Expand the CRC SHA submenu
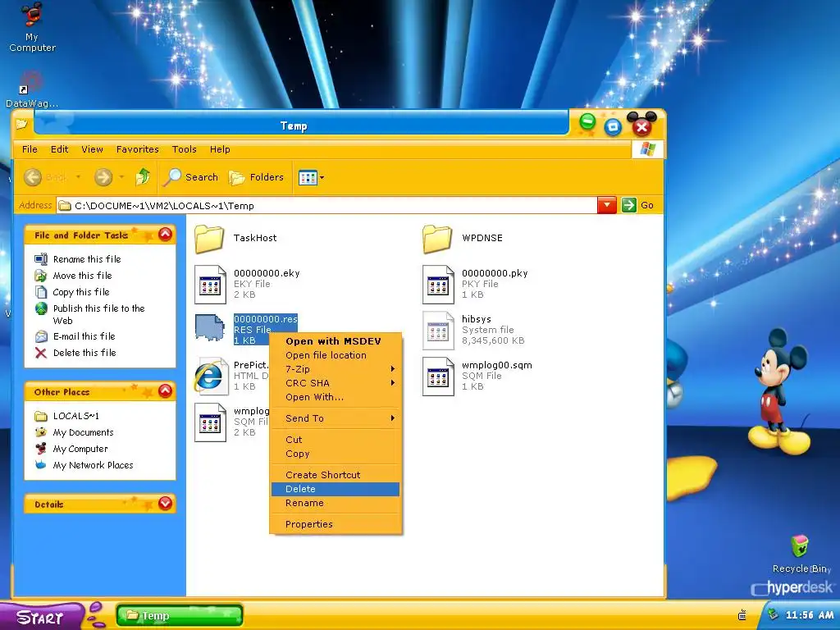Image resolution: width=840 pixels, height=630 pixels. [336, 383]
